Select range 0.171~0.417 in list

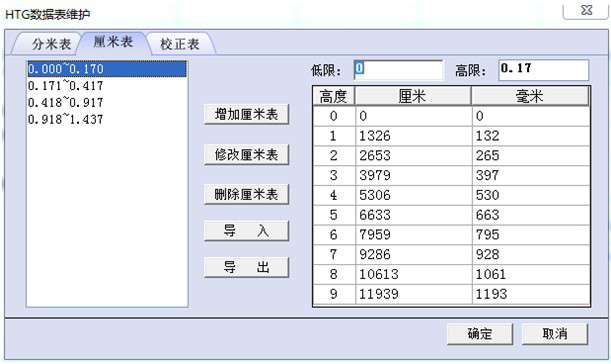coord(107,86)
